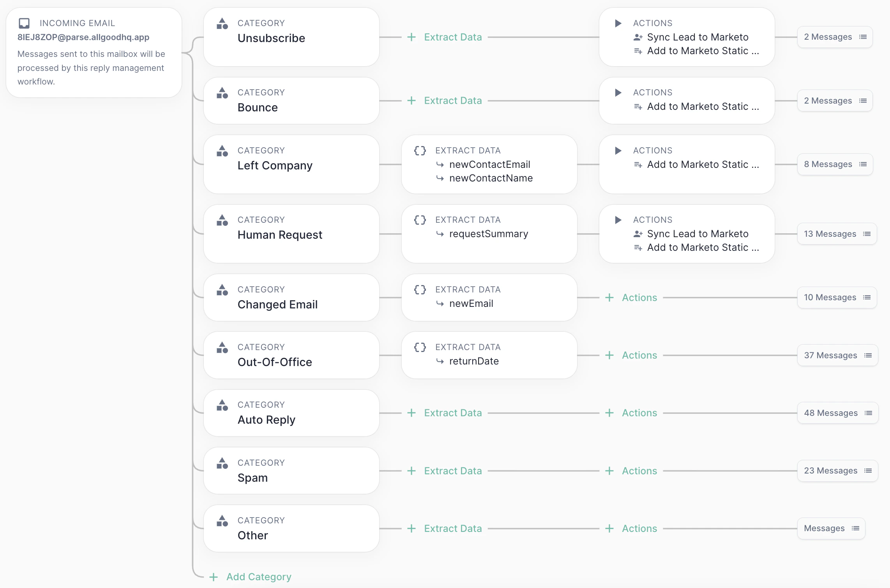Image resolution: width=890 pixels, height=588 pixels.
Task: Click the plus icon beside Add Category
Action: [214, 577]
